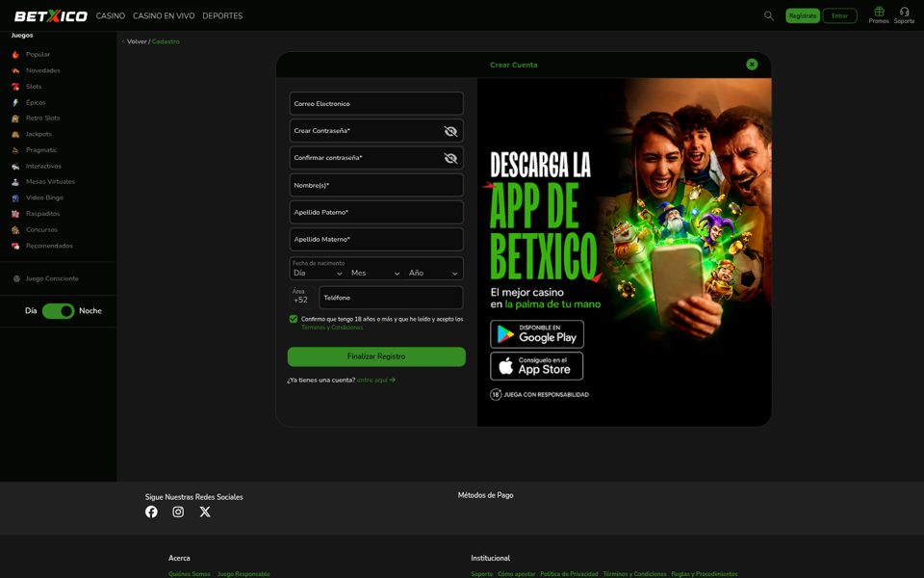This screenshot has height=578, width=924.
Task: Expand the Día birth date dropdown
Action: coord(318,273)
